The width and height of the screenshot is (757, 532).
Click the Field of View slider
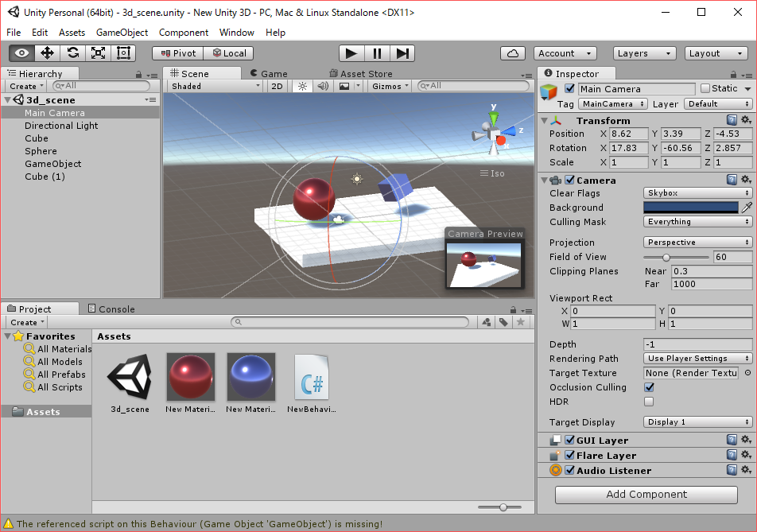[x=676, y=257]
